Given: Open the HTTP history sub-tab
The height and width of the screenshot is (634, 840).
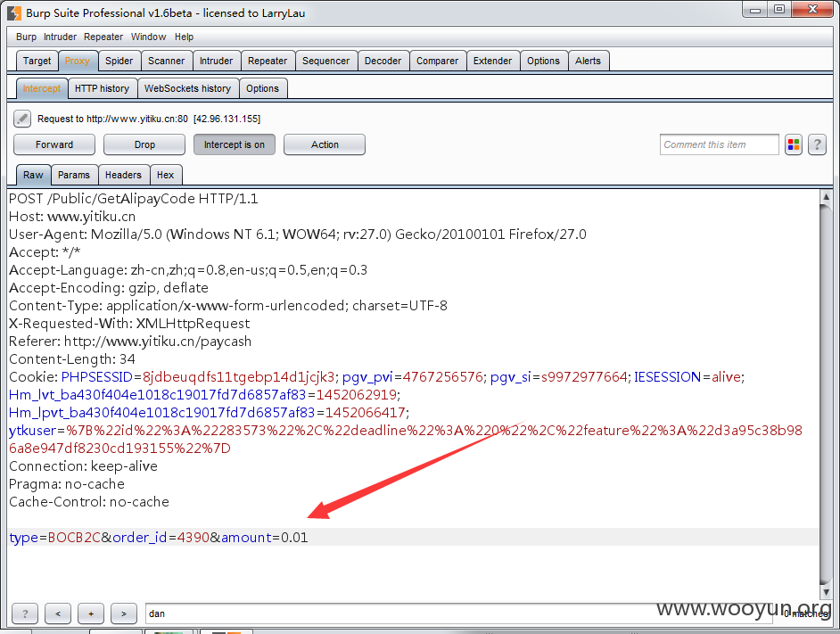Looking at the screenshot, I should [102, 89].
